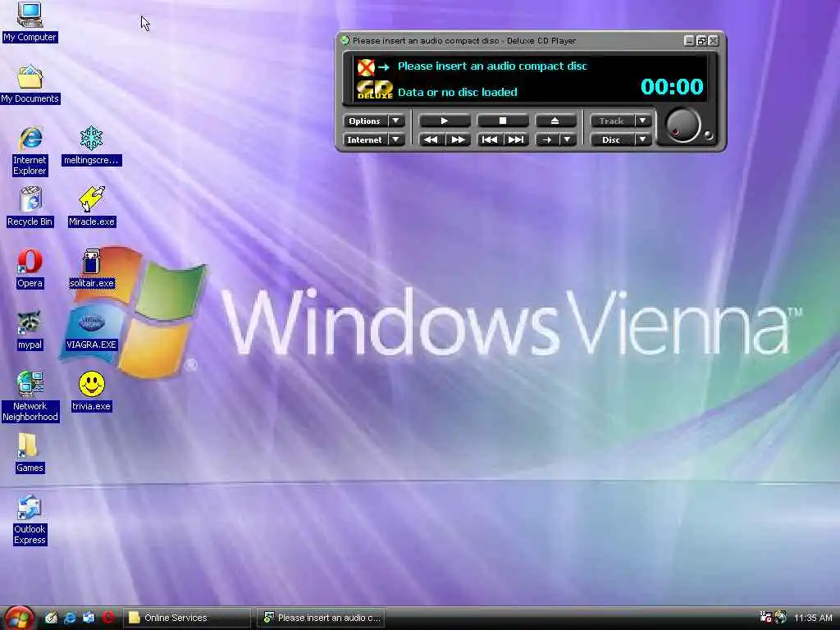Viewport: 840px width, 630px height.
Task: Skip to the next track
Action: tap(516, 139)
